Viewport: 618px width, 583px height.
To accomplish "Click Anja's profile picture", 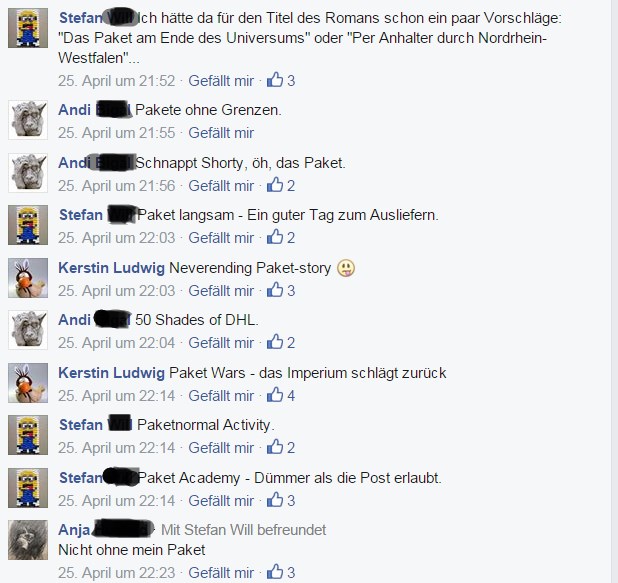I will pyautogui.click(x=28, y=540).
